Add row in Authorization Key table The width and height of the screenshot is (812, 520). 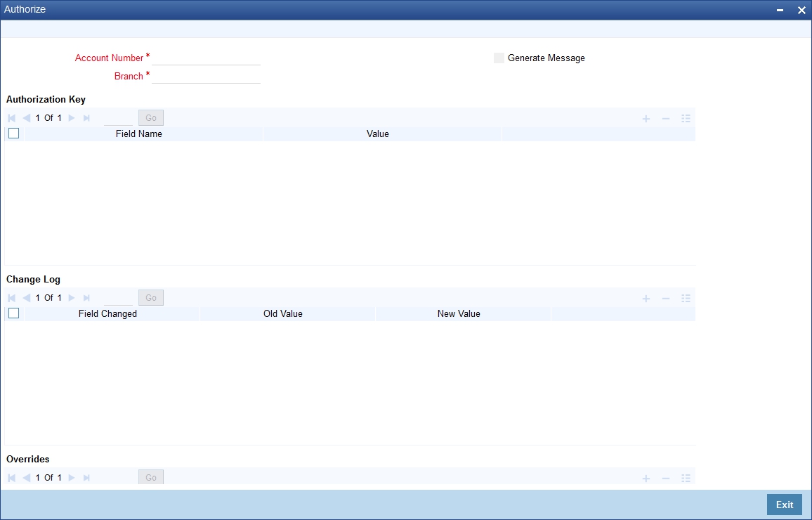646,119
